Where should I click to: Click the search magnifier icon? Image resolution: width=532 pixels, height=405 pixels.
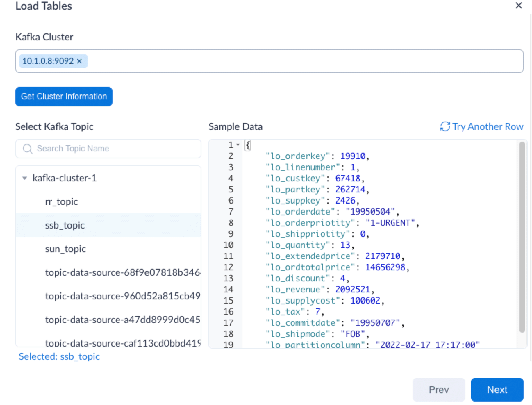click(27, 149)
